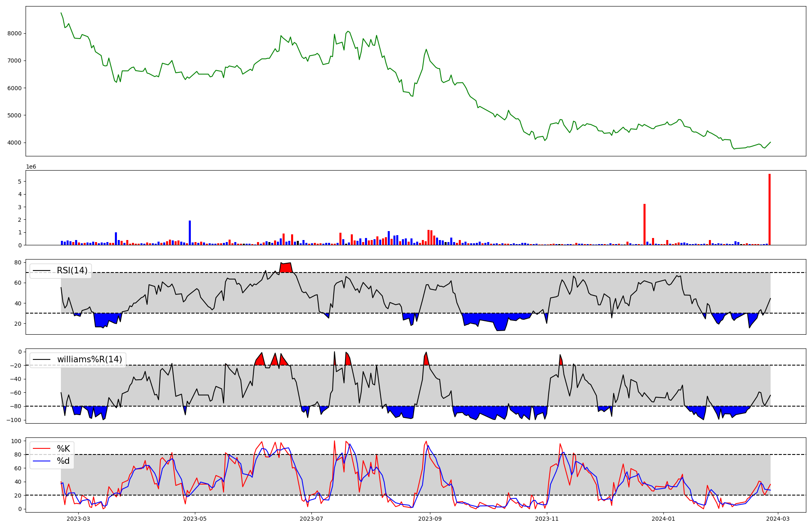Click the williams%R(14) legend label
The image size is (812, 528).
89,359
